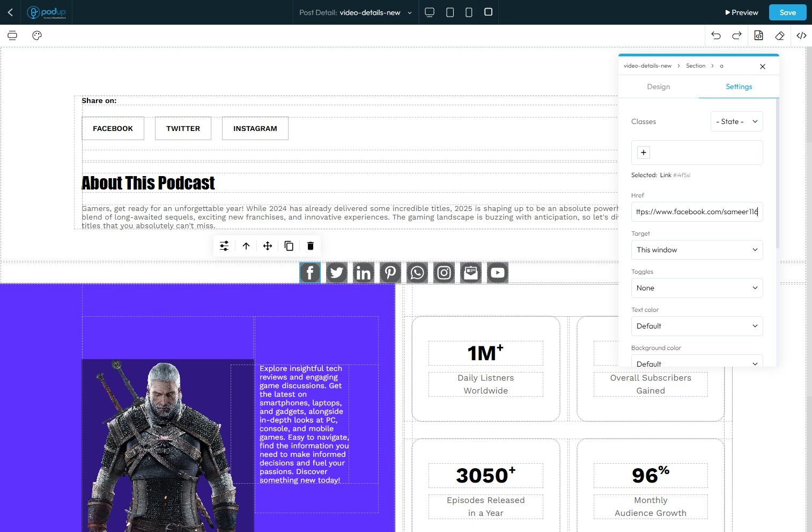Open the code editor icon
Viewport: 812px width, 532px height.
pyautogui.click(x=801, y=35)
